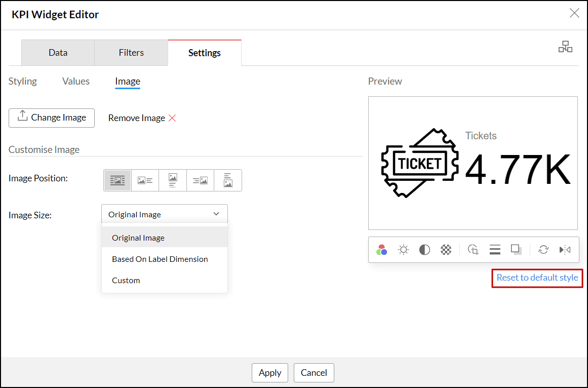Choose Based On Label Dimension option
Image resolution: width=588 pixels, height=388 pixels.
point(160,259)
